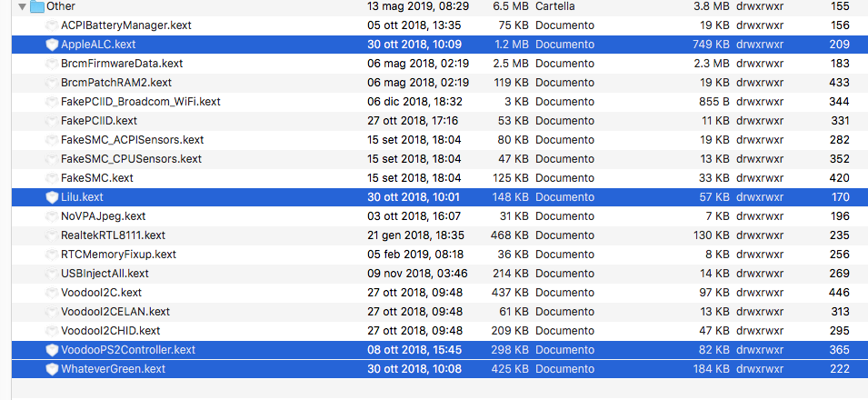Click the Cartella kind label
Screen dimensions: 868x400
tap(555, 6)
